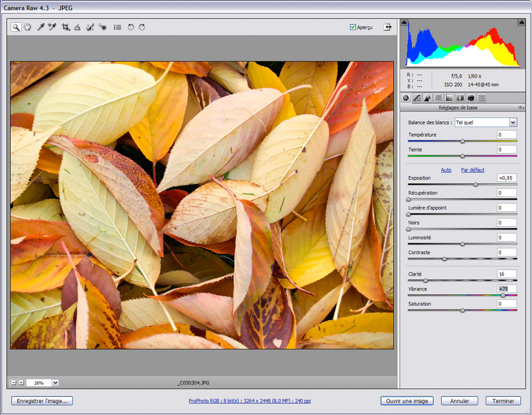This screenshot has height=415, width=532.
Task: Click the Ouvrir une image button
Action: tap(407, 401)
